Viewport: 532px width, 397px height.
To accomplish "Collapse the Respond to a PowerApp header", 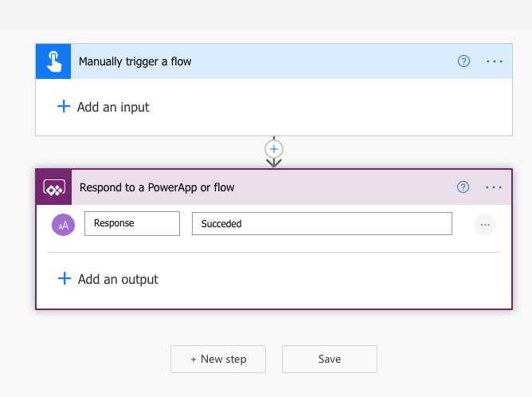I will pos(263,187).
